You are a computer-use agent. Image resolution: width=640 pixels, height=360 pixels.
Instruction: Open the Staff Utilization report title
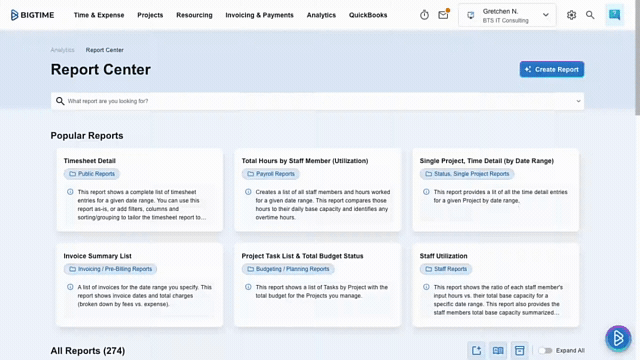443,256
